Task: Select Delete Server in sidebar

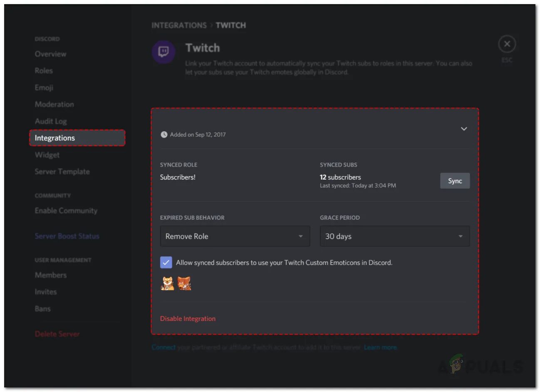Action: [57, 334]
